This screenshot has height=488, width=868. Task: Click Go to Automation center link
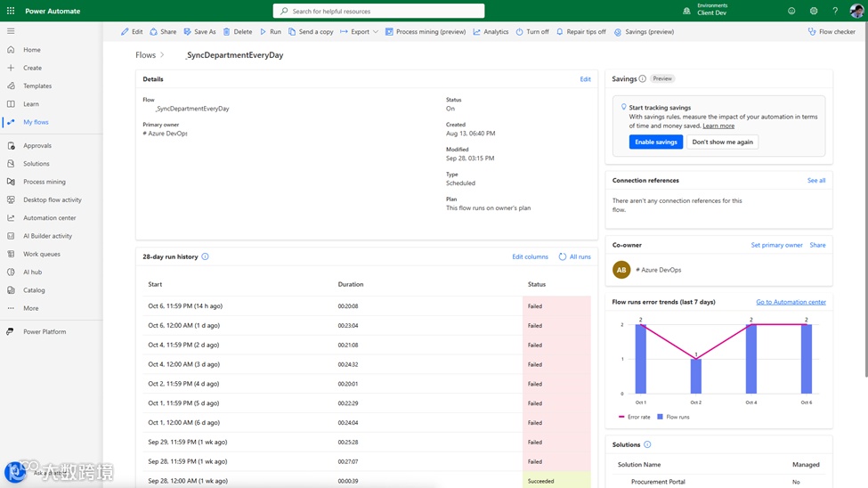click(x=791, y=302)
